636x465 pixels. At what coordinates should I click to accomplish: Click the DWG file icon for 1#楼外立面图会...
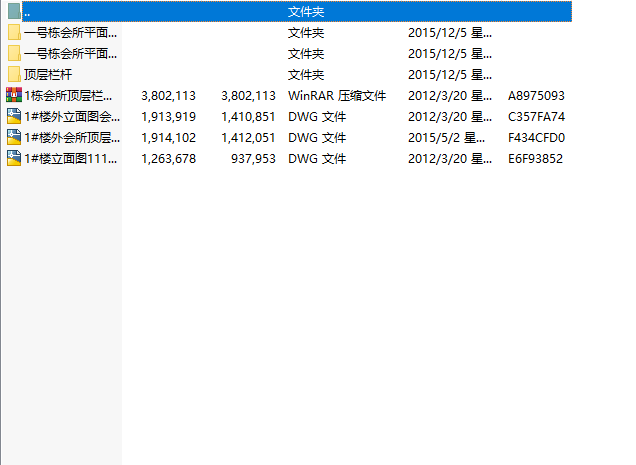pyautogui.click(x=14, y=116)
